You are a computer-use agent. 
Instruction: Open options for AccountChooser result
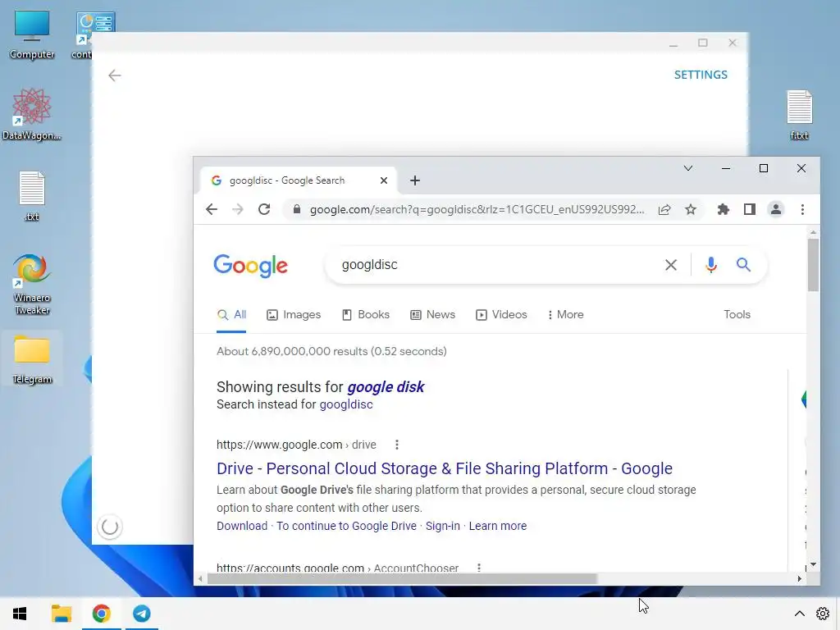pos(479,568)
